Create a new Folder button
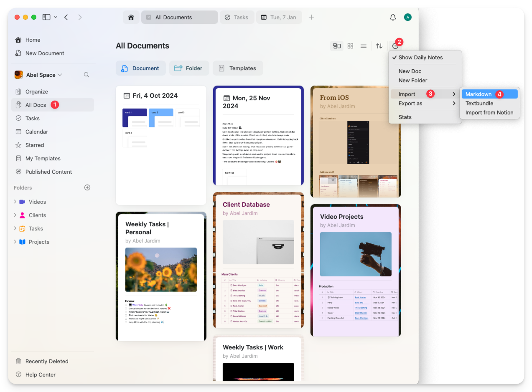Viewport: 532px width, 392px height. 189,68
